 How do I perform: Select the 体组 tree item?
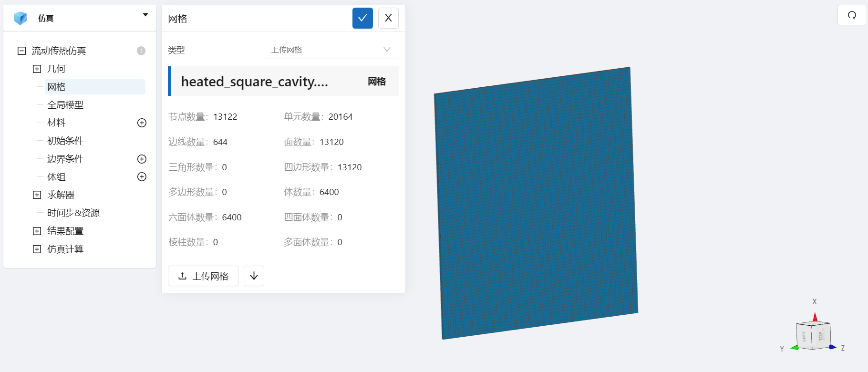pos(56,177)
